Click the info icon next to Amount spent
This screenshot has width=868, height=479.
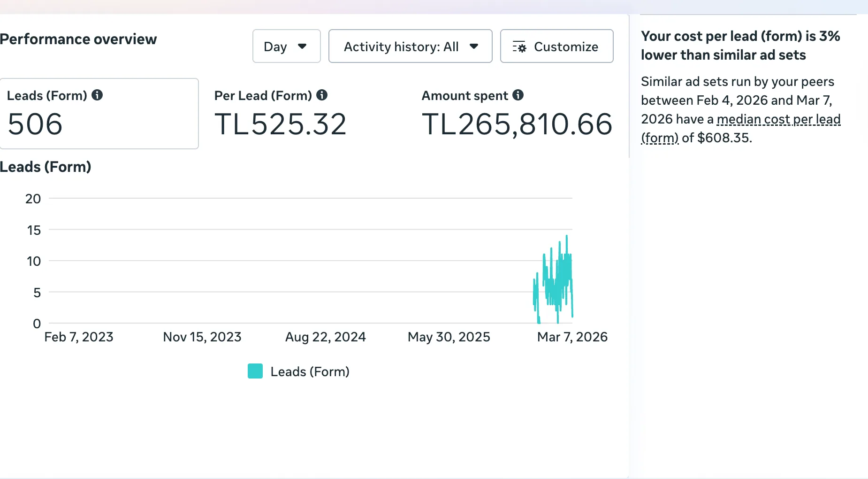[x=518, y=95]
